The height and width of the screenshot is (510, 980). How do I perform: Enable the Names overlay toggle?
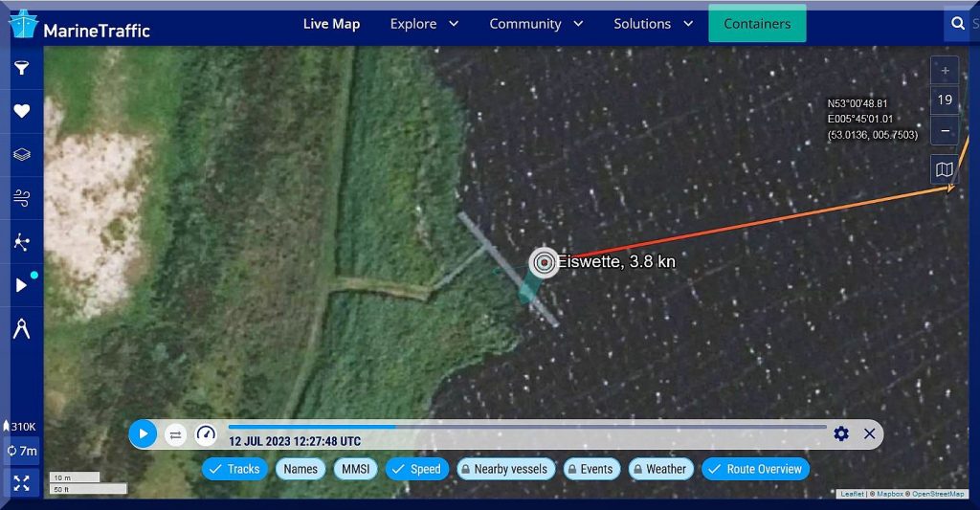(300, 469)
